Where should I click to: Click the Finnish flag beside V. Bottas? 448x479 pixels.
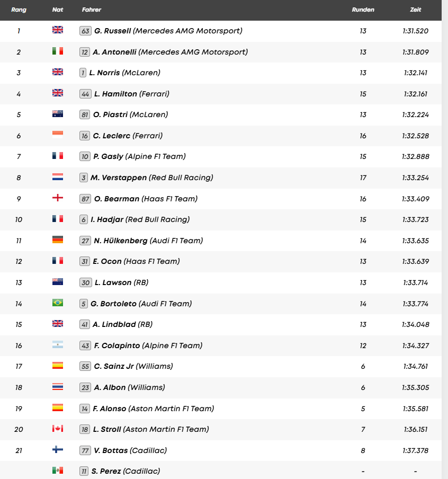point(58,450)
